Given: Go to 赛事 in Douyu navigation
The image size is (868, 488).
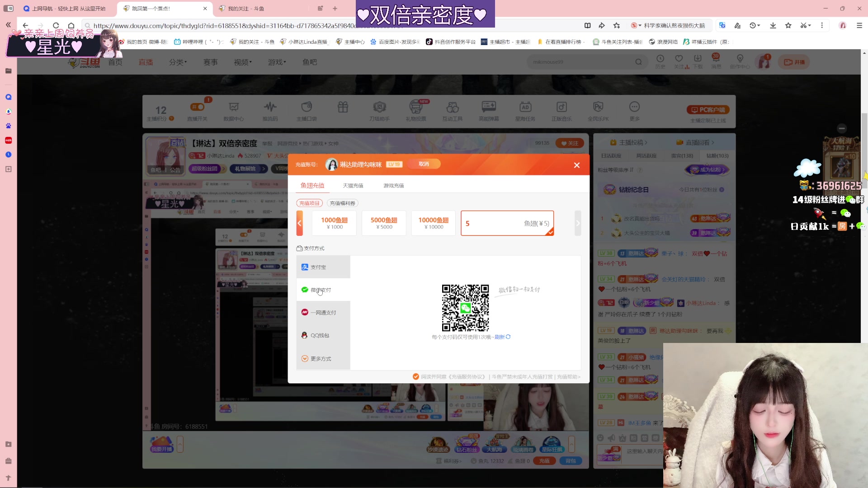Looking at the screenshot, I should [x=210, y=62].
